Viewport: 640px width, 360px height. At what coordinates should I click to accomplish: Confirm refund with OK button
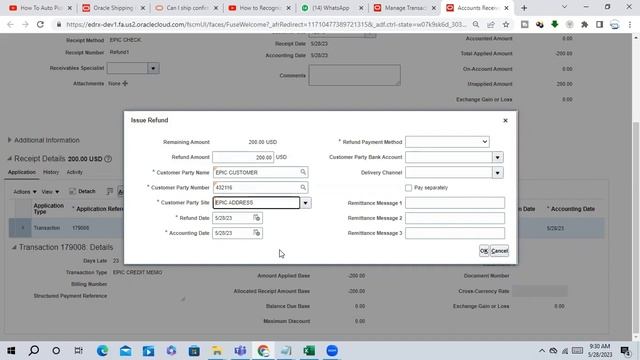point(484,251)
